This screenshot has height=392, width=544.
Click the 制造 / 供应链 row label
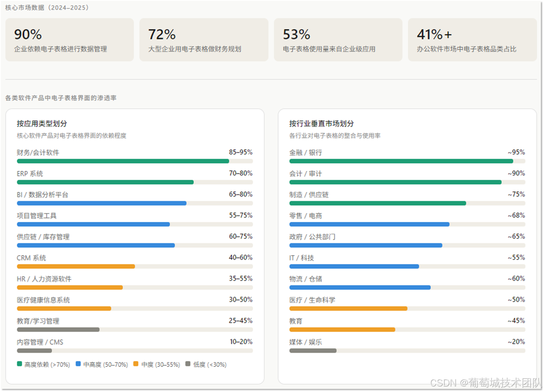pyautogui.click(x=309, y=195)
